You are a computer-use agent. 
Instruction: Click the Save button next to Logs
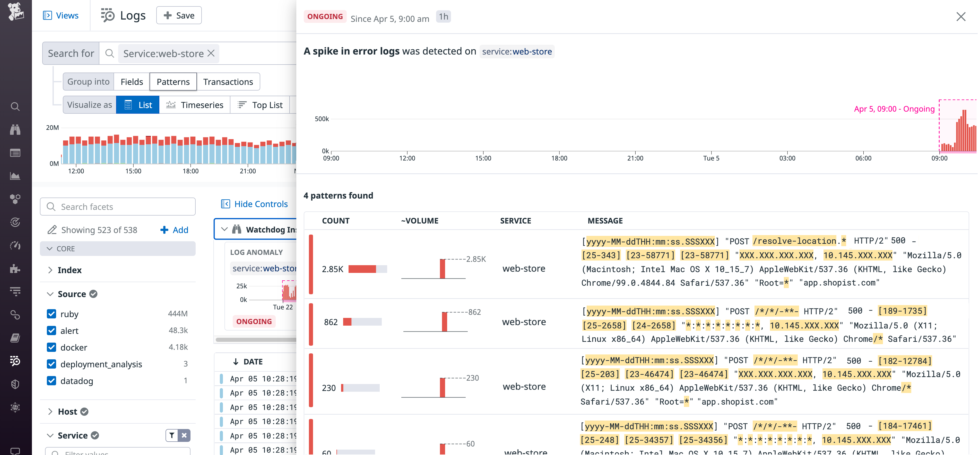click(x=179, y=15)
